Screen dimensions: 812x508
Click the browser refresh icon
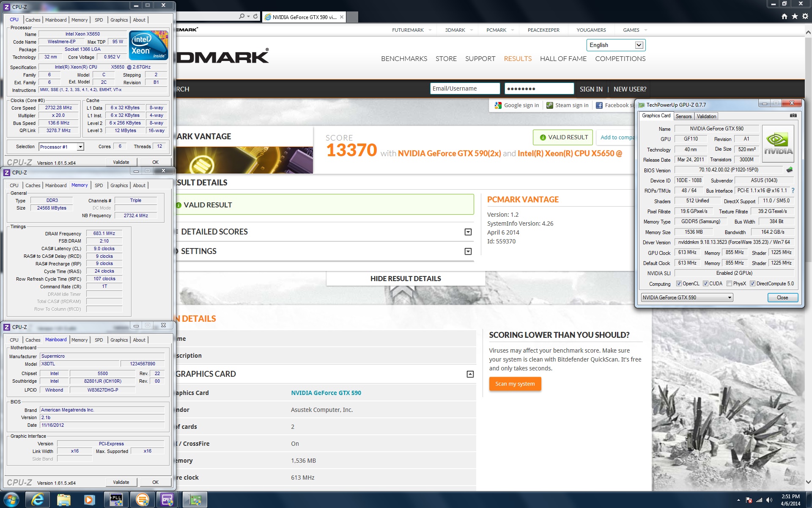pos(255,17)
